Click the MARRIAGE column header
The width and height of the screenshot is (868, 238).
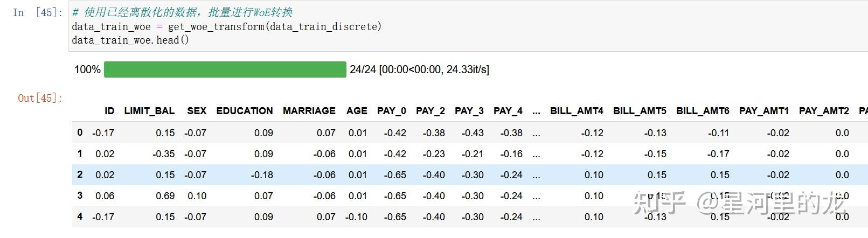[x=309, y=111]
